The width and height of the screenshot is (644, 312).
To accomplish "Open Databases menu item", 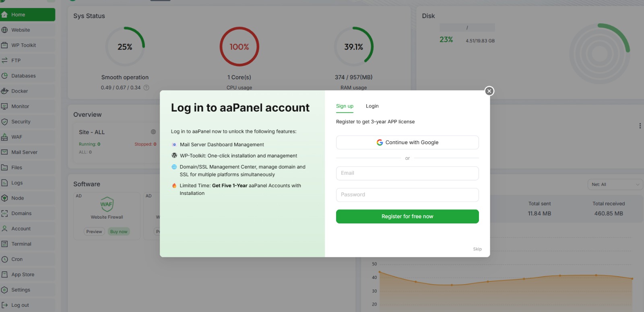I will [27, 76].
